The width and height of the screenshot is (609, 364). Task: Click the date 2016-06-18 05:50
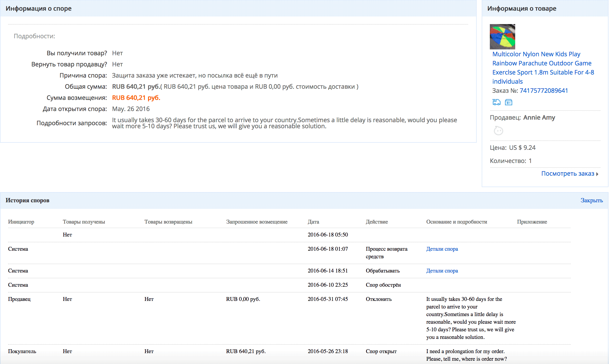[x=328, y=235]
